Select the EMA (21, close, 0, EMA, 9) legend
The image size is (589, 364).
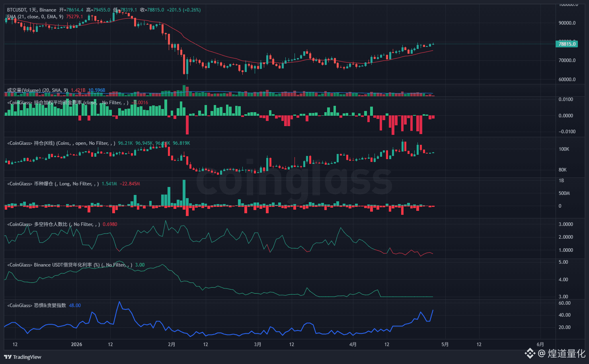coord(35,17)
